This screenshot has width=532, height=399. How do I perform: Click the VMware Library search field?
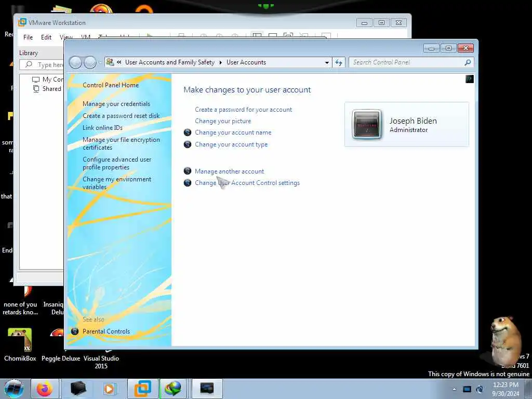(42, 64)
